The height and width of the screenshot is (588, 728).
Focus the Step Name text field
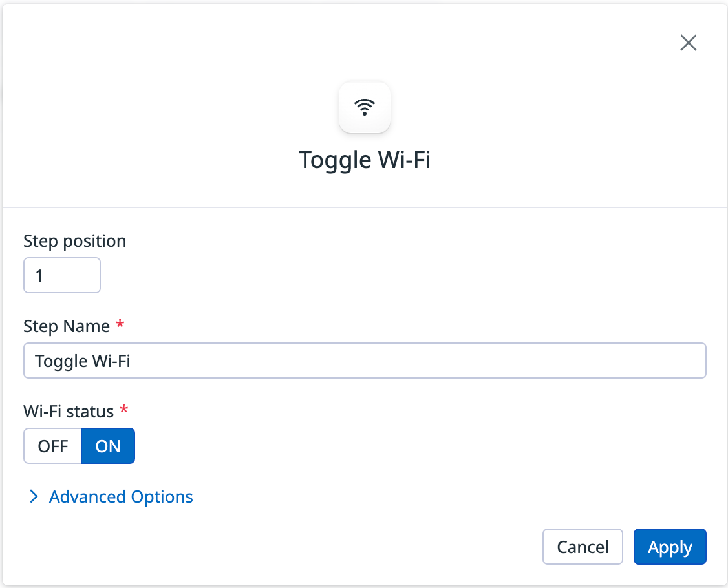[365, 361]
